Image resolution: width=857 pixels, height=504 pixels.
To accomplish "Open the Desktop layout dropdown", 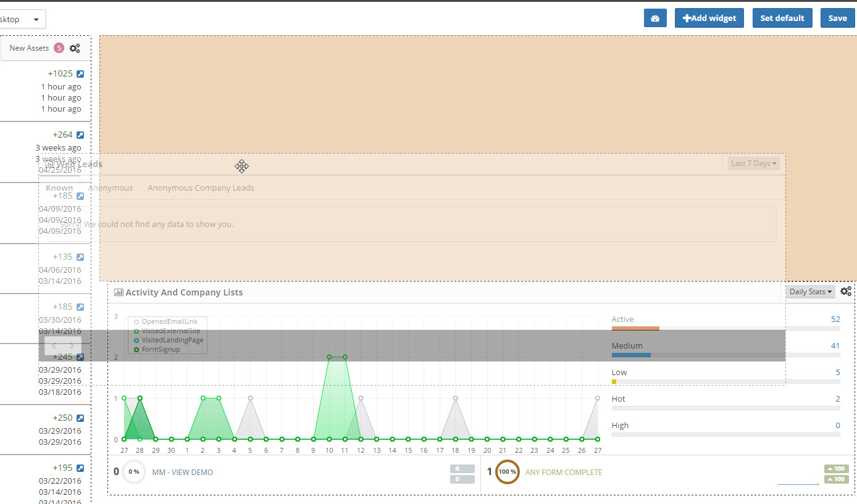I will click(x=22, y=19).
